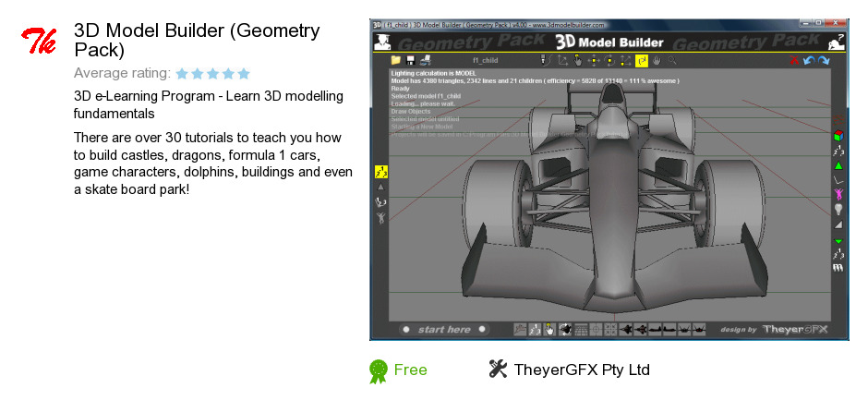Click the TheyerGFX Pty Ltd developer link
Image resolution: width=868 pixels, height=412 pixels.
coord(582,370)
